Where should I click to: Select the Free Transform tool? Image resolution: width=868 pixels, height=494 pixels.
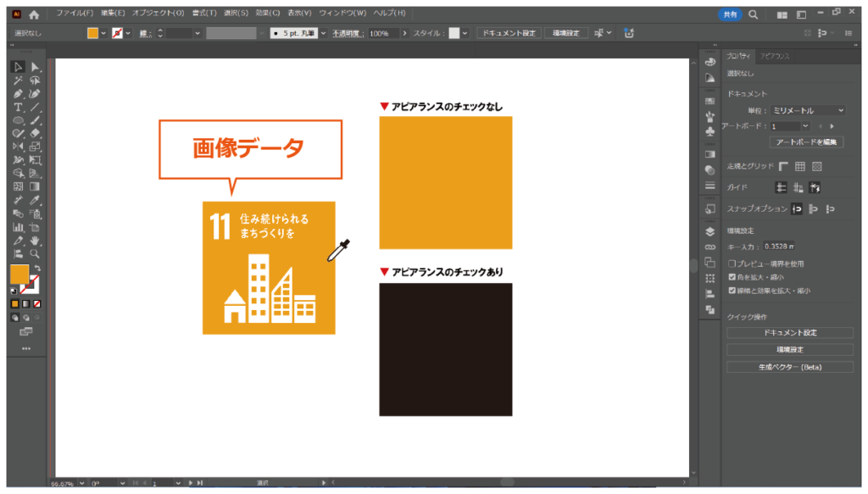35,160
